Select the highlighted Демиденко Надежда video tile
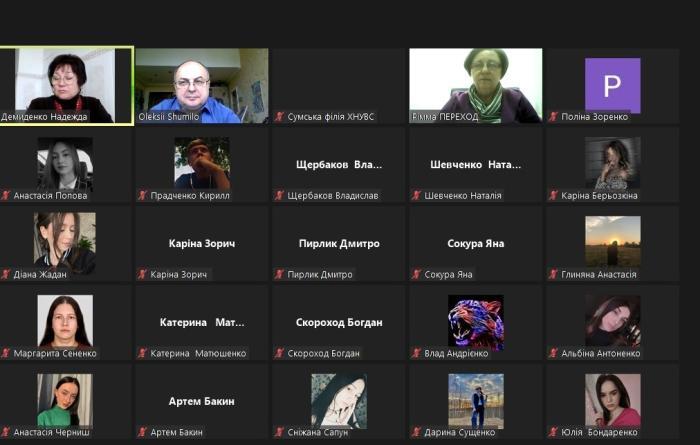Image resolution: width=700 pixels, height=445 pixels. pos(66,85)
